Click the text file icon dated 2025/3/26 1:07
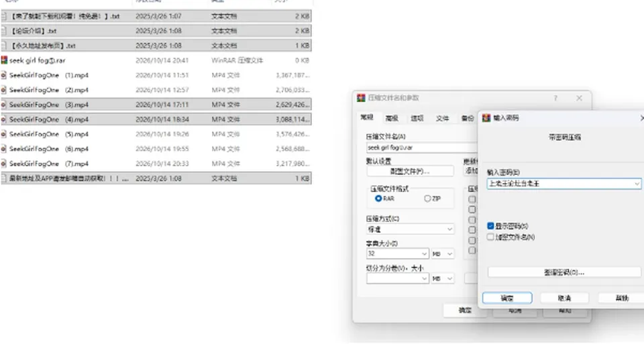644x344 pixels. (x=4, y=16)
